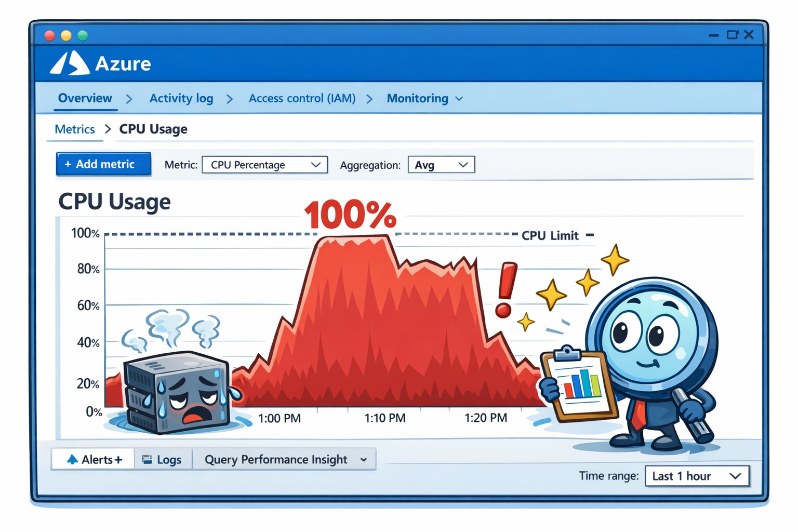798x532 pixels.
Task: Click the red close traffic light
Action: [50, 35]
